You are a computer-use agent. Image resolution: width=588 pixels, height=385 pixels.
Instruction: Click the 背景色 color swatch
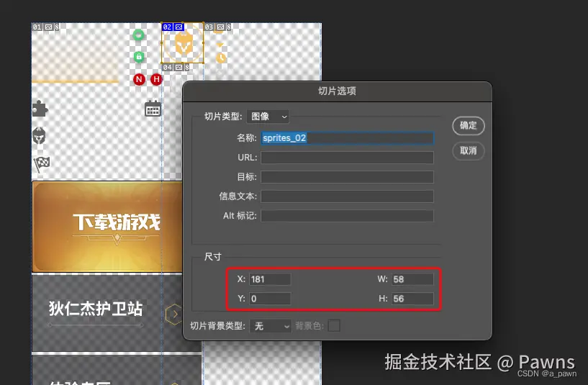334,326
